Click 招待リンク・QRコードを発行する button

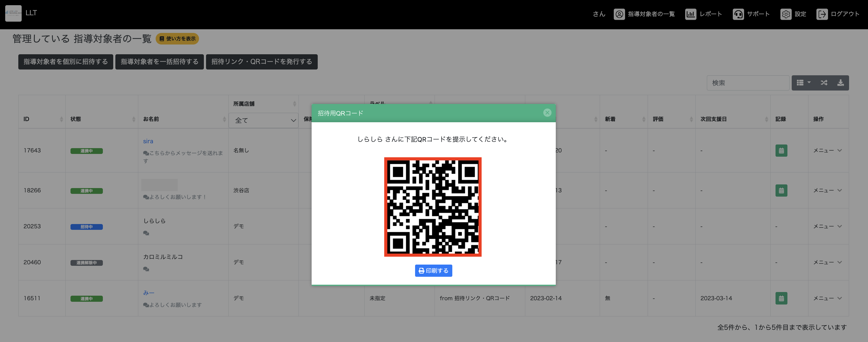pos(262,62)
